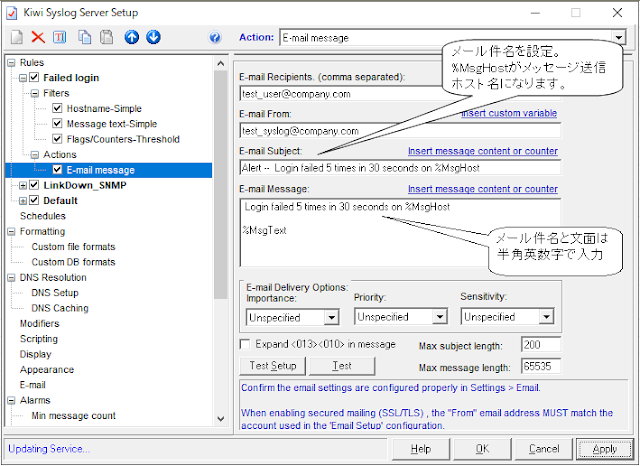Disable the Default rule checkbox
This screenshot has width=640, height=466.
(x=34, y=200)
